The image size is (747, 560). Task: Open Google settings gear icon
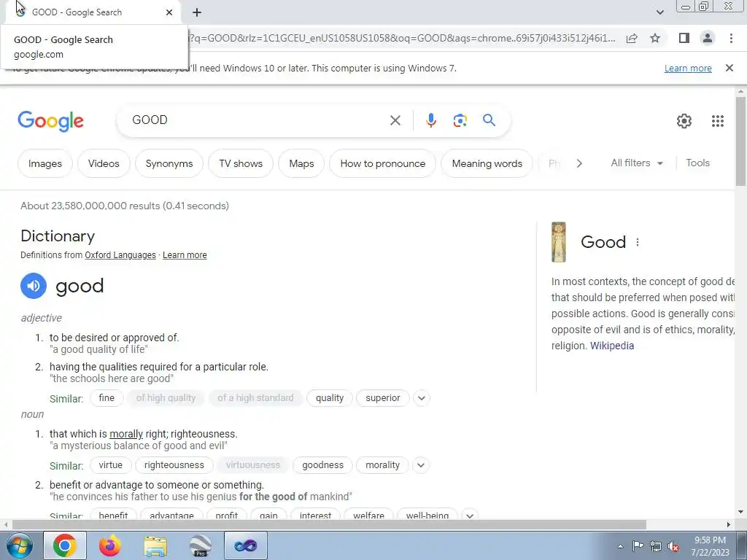pyautogui.click(x=684, y=121)
